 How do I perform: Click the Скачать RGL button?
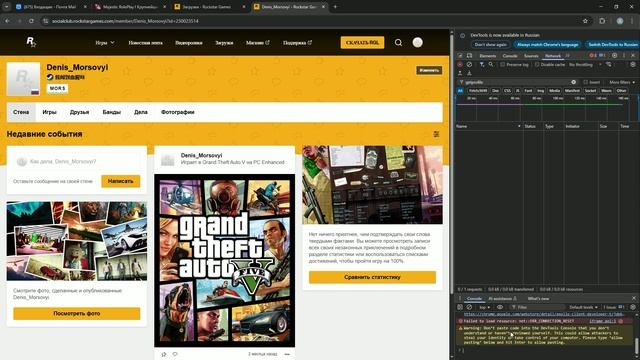pyautogui.click(x=362, y=42)
